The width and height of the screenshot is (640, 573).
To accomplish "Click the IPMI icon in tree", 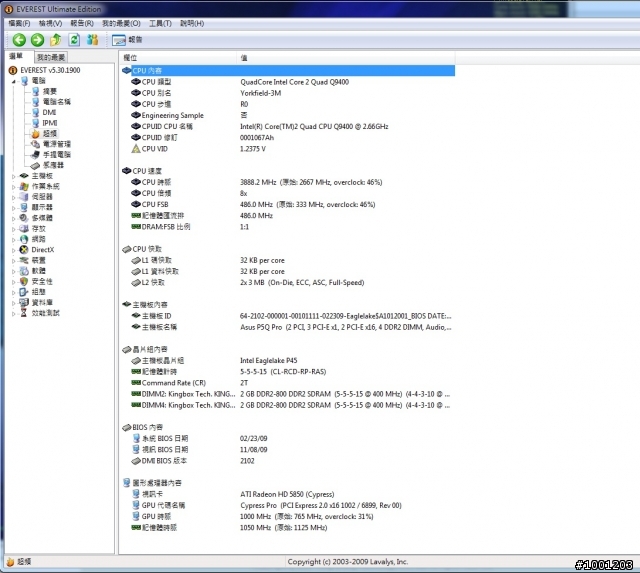I will click(x=36, y=123).
